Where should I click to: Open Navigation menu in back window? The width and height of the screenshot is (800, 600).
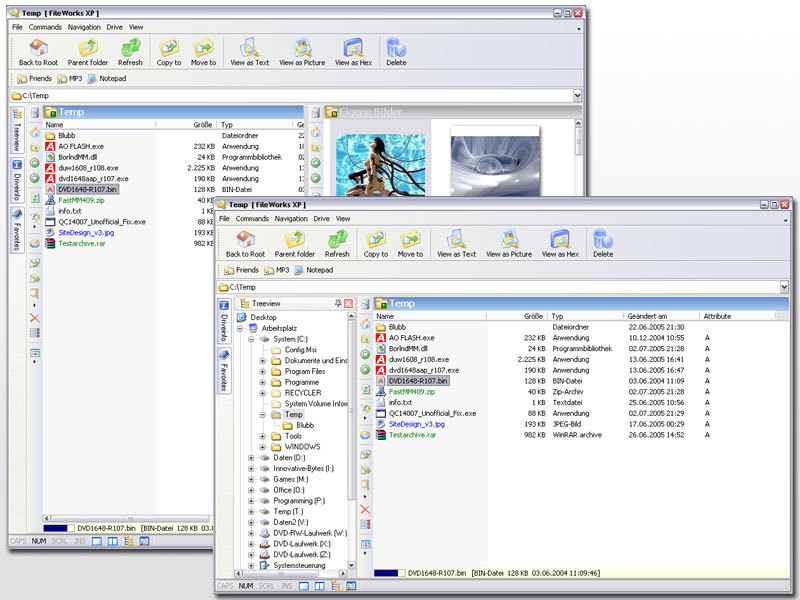84,27
